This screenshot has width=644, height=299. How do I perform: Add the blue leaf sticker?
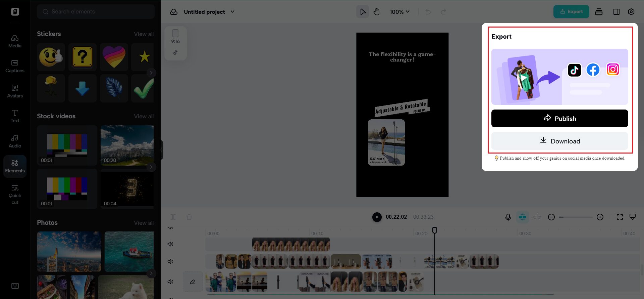coord(114,88)
